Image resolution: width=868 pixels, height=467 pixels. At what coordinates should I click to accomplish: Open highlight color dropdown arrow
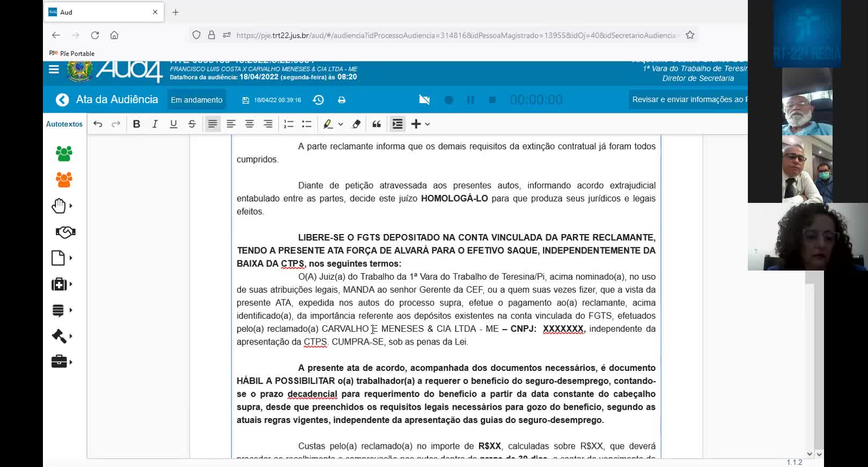click(341, 124)
